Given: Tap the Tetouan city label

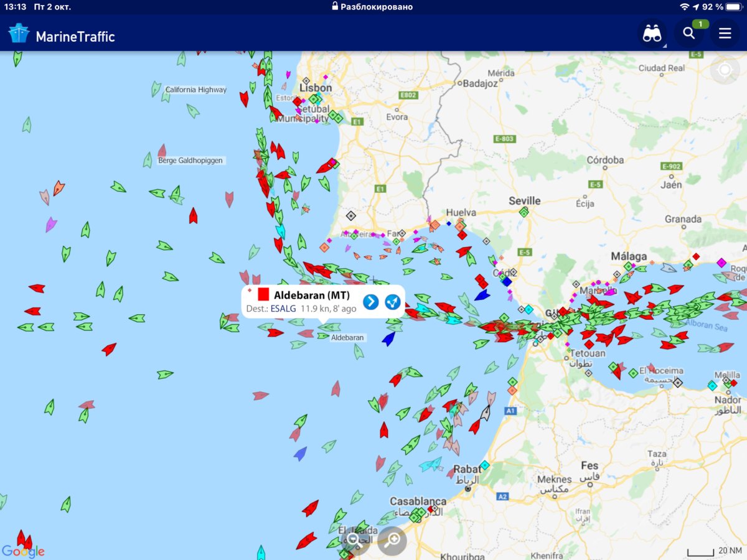Looking at the screenshot, I should [x=588, y=353].
